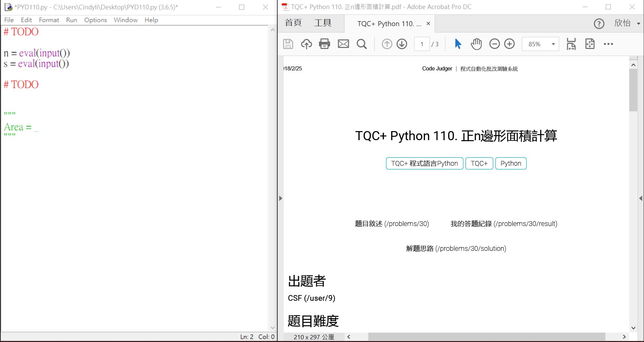644x342 pixels.
Task: Open the Options menu in IDLE
Action: click(x=96, y=20)
